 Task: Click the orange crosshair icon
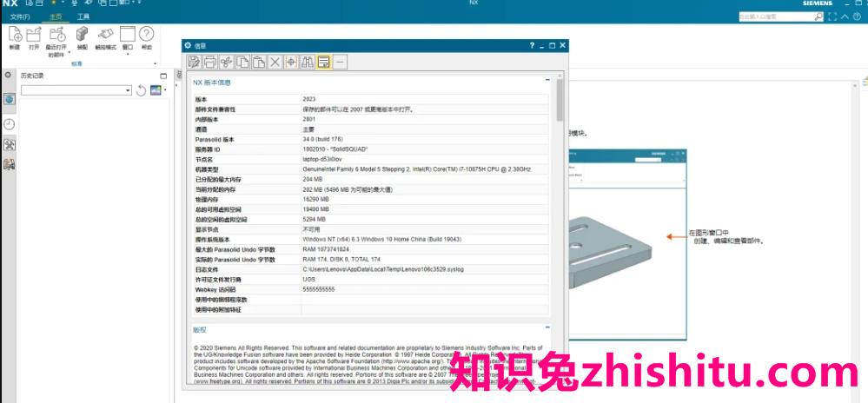click(291, 62)
